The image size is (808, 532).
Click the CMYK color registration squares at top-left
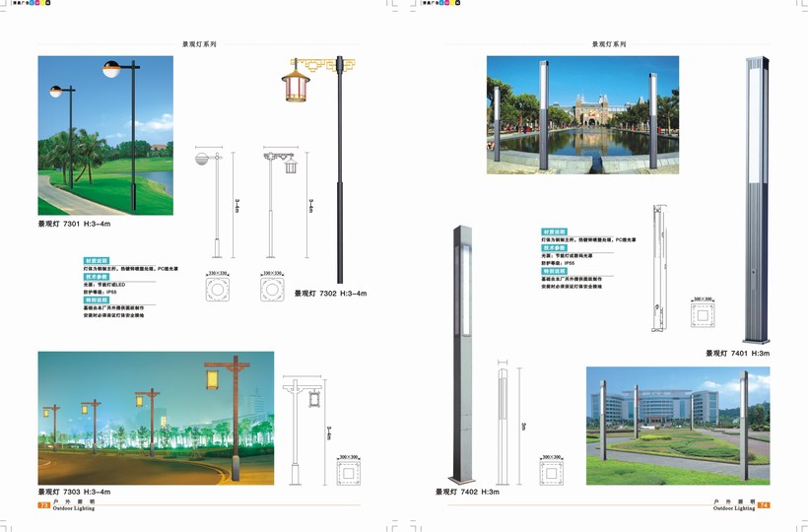pos(44,5)
